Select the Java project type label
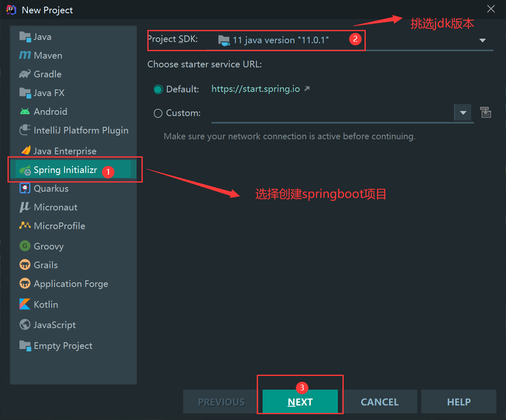The image size is (506, 420). (42, 37)
